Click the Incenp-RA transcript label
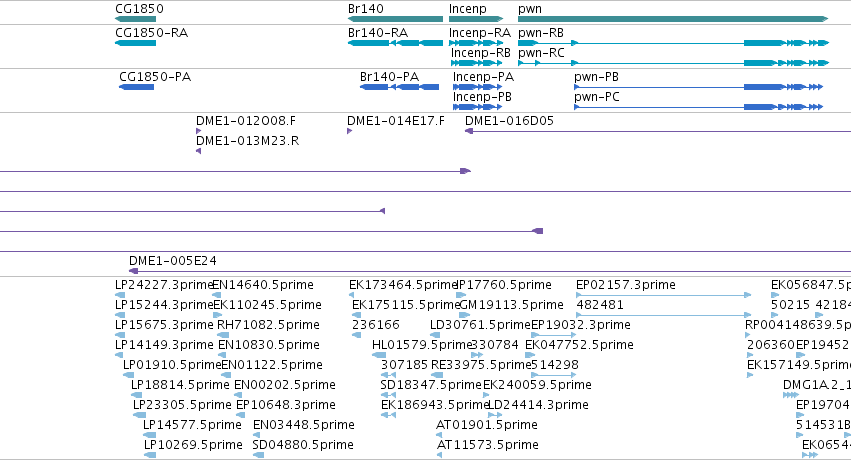This screenshot has width=851, height=460. (480, 33)
